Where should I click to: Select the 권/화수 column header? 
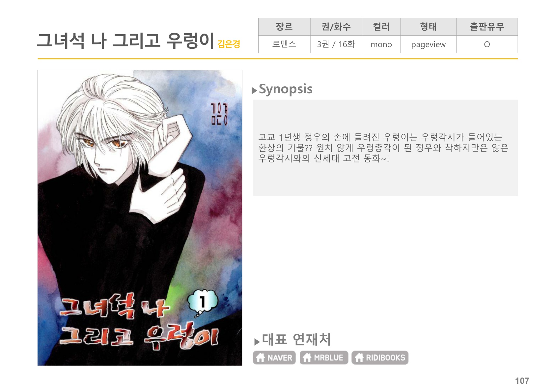tap(336, 27)
